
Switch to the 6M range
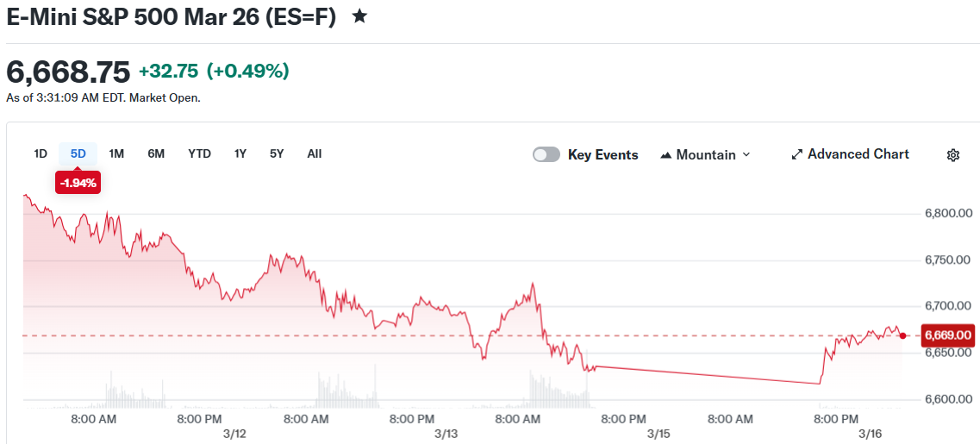coord(156,154)
